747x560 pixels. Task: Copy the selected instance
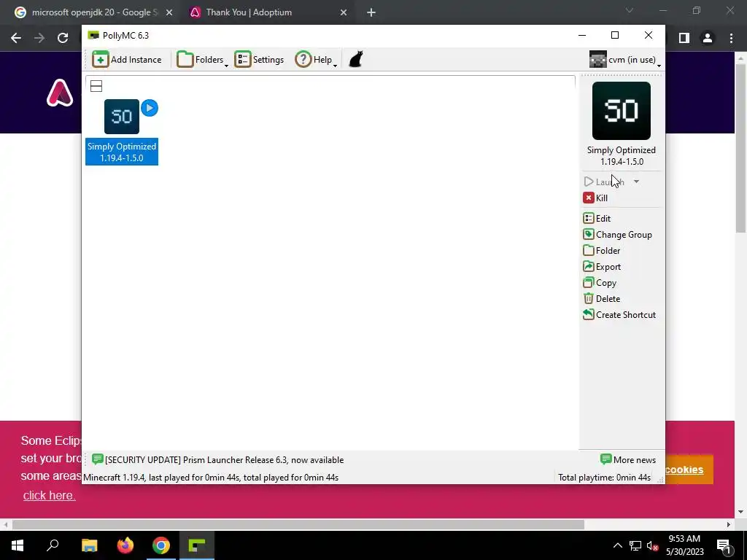[600, 283]
